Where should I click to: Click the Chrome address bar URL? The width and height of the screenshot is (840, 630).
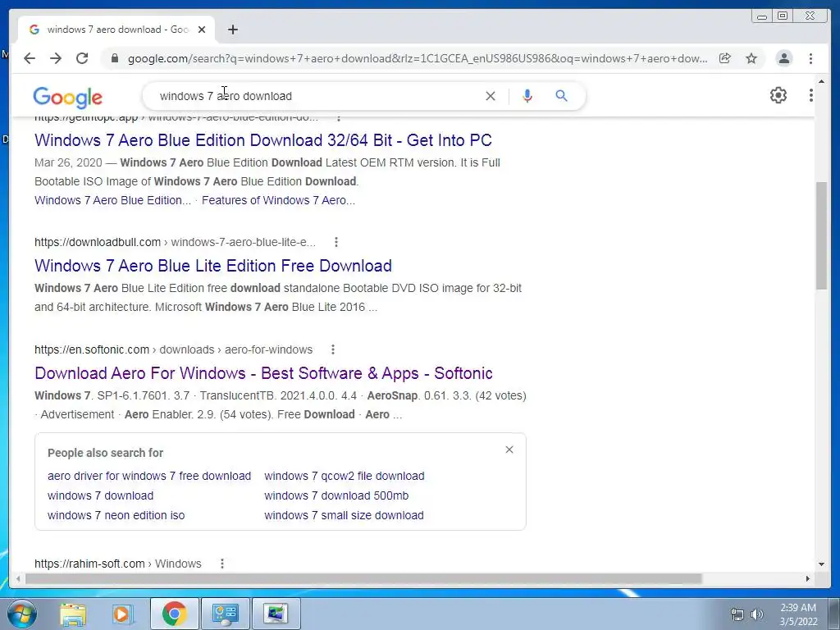pyautogui.click(x=418, y=58)
